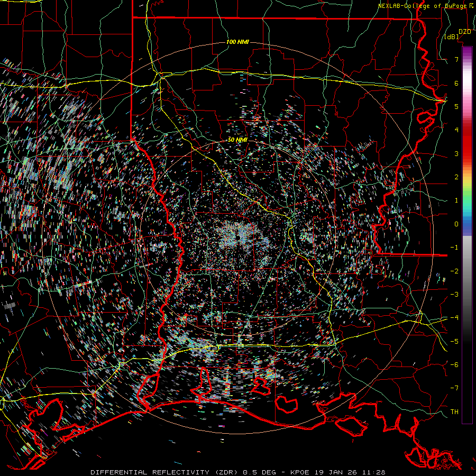
Task: Click the "0.5 DEG" elevation angle text
Action: coord(259,472)
